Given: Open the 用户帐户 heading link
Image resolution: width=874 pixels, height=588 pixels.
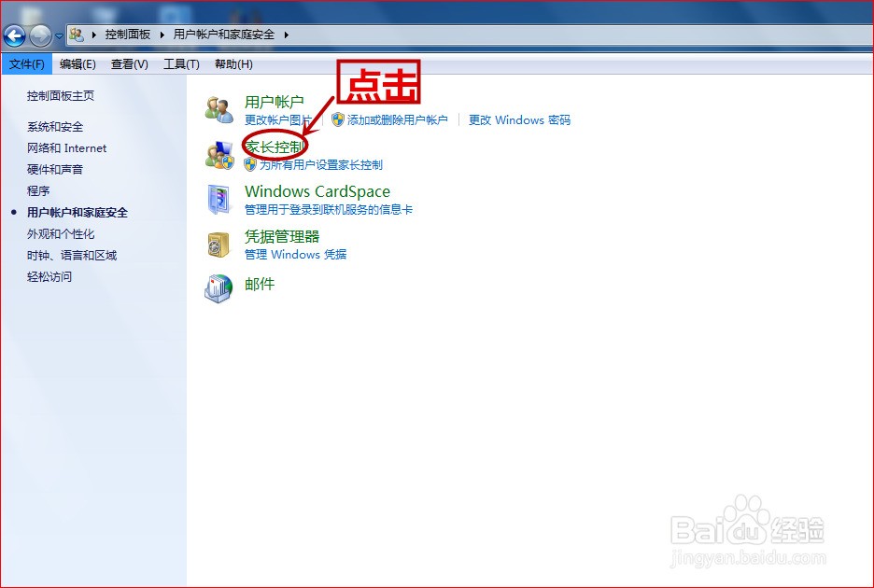Looking at the screenshot, I should pos(275,102).
